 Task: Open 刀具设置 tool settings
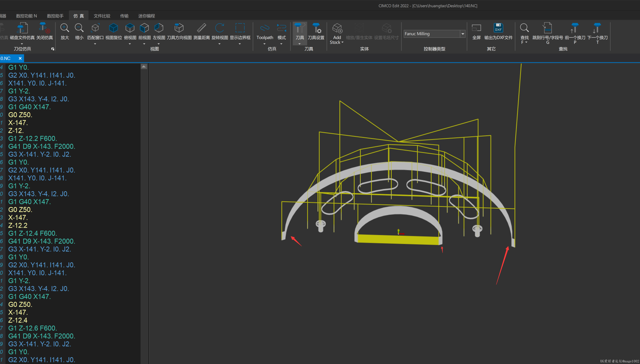coord(316,28)
